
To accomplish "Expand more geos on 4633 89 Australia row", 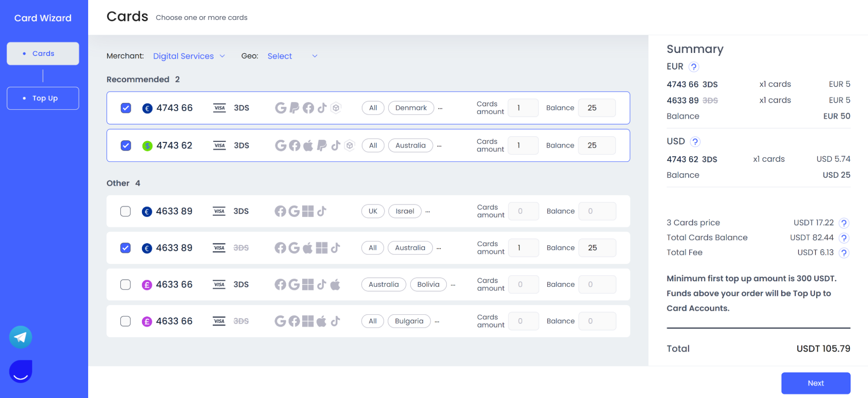I will pyautogui.click(x=439, y=248).
